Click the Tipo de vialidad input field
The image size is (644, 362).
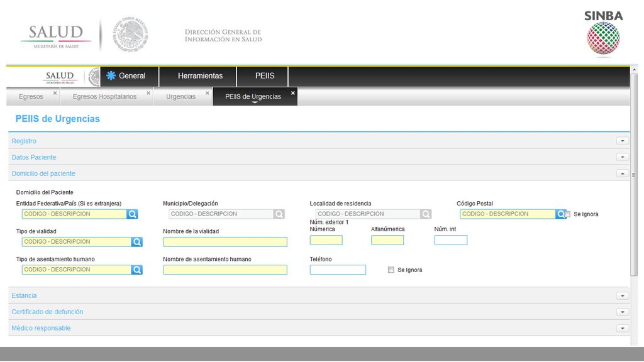[x=77, y=242]
